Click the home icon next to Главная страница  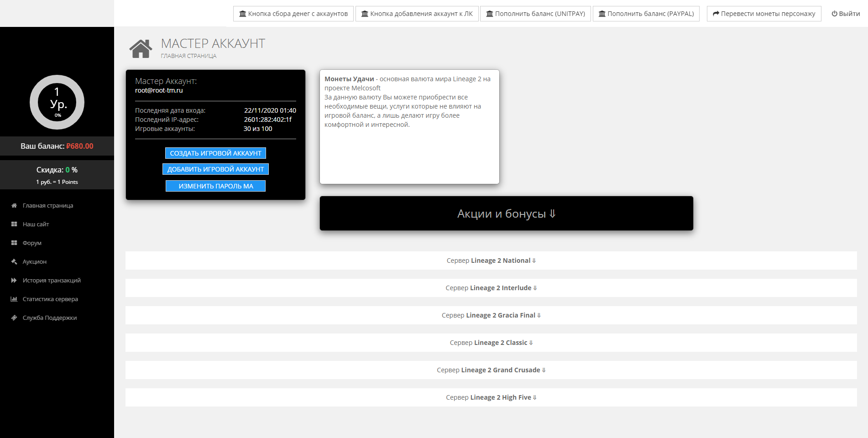click(x=14, y=206)
